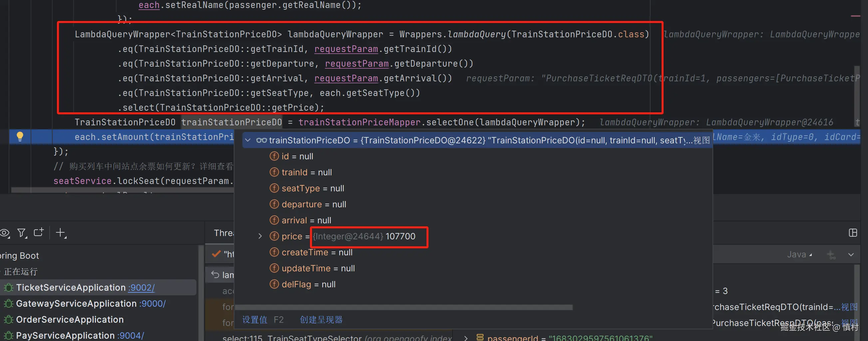
Task: Select the field icon for id
Action: click(274, 156)
